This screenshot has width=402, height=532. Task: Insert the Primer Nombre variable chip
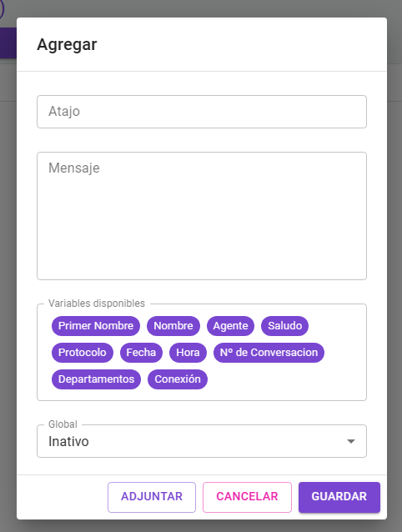[96, 326]
